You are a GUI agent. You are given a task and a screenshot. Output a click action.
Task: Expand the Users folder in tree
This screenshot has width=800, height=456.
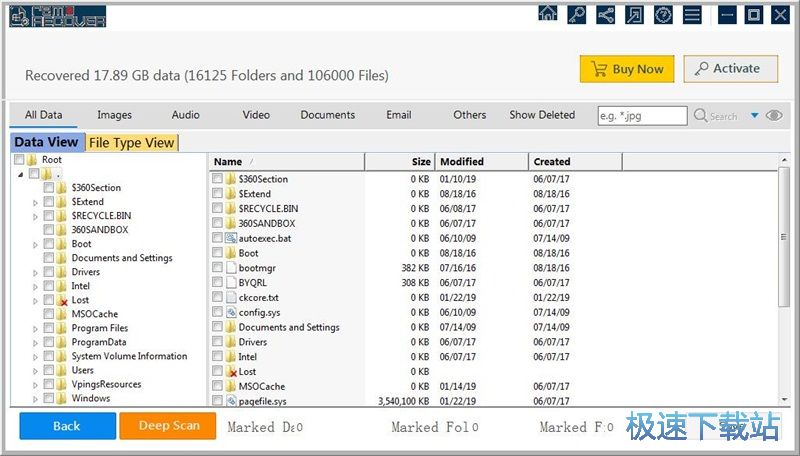click(36, 371)
